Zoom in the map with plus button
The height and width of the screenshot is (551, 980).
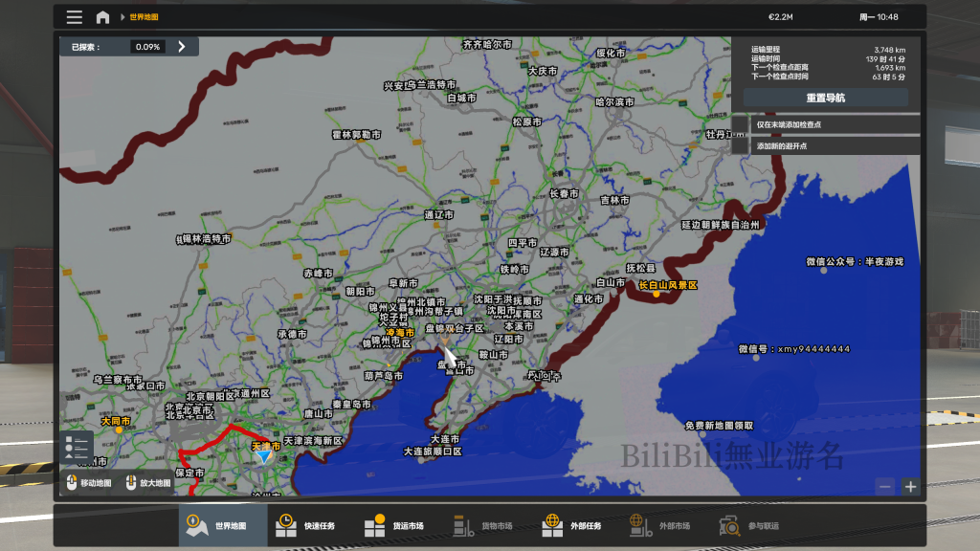(x=909, y=486)
